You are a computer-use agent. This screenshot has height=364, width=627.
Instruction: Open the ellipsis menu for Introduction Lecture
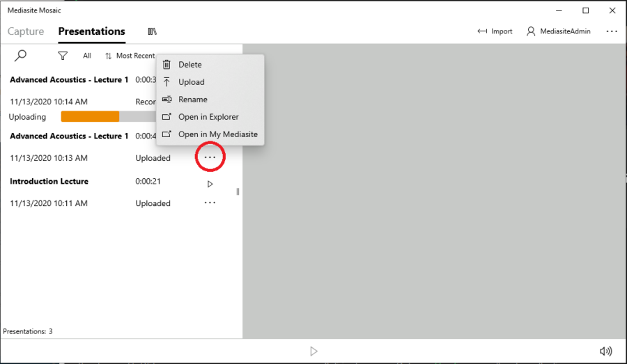pos(210,203)
